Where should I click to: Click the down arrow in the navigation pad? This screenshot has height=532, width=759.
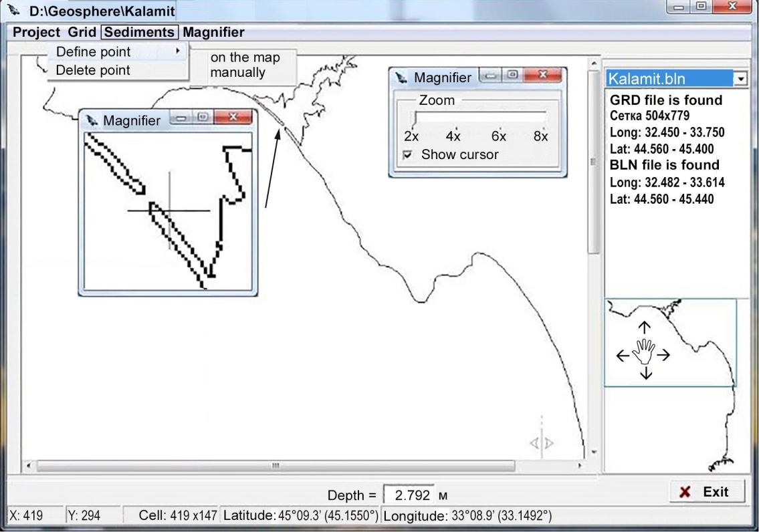tap(645, 373)
